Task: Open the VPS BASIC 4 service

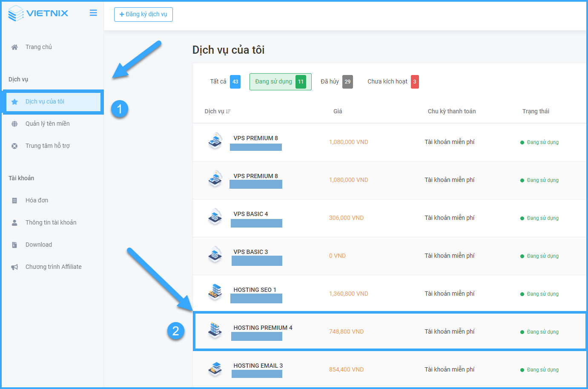Action: pos(251,214)
